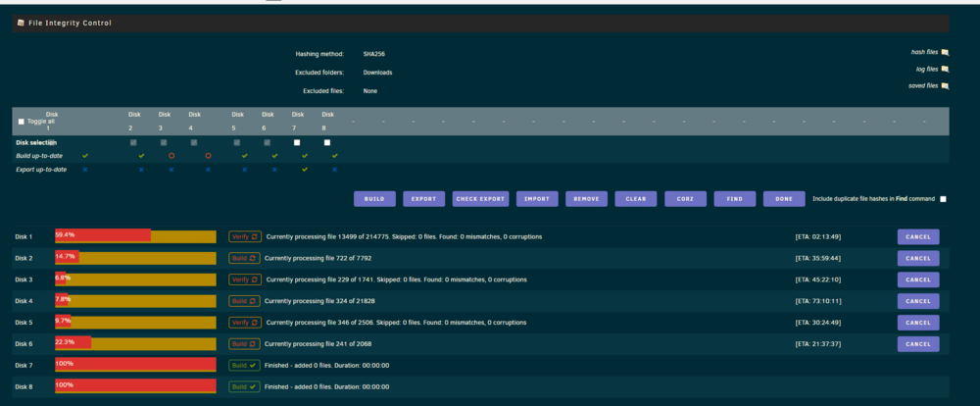This screenshot has height=406, width=980.
Task: Select the Disk 7 checkbox
Action: pyautogui.click(x=297, y=142)
